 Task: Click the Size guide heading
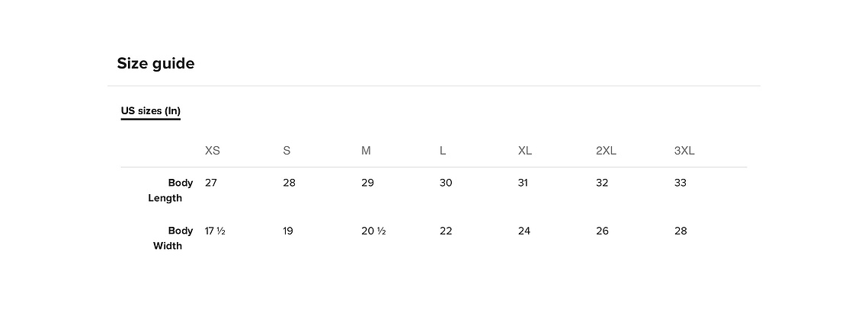pyautogui.click(x=155, y=64)
